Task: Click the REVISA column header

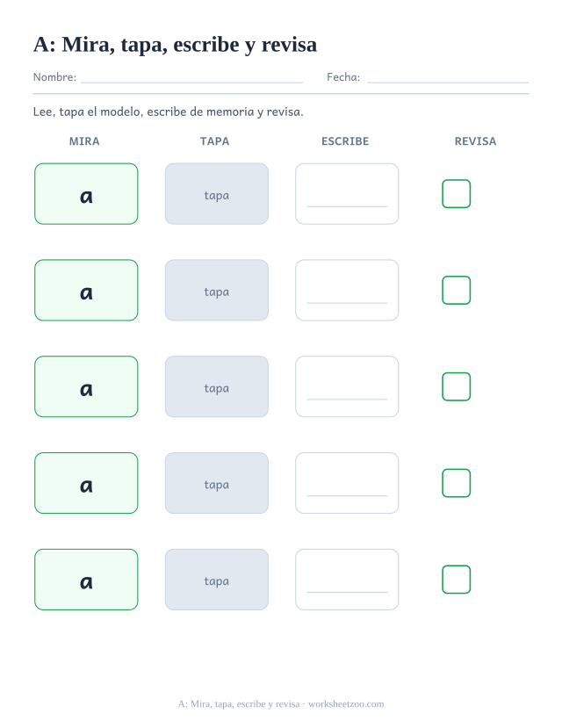Action: point(475,141)
